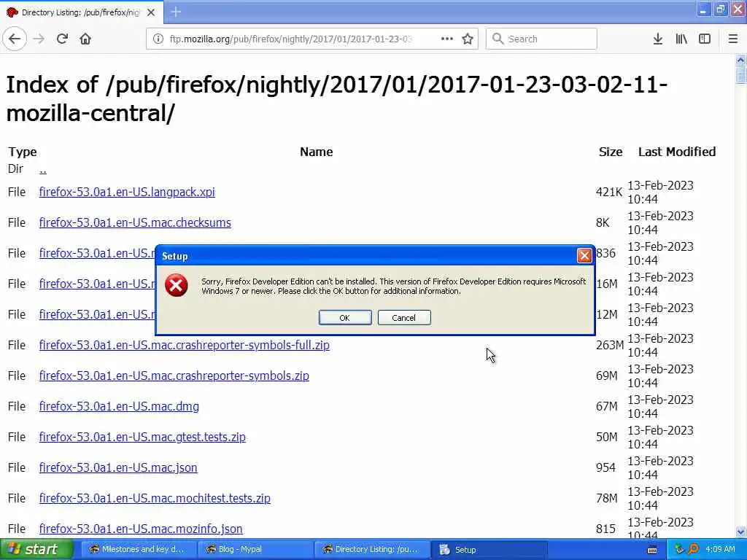This screenshot has width=747, height=560.
Task: Minimize the browser window
Action: [x=703, y=9]
